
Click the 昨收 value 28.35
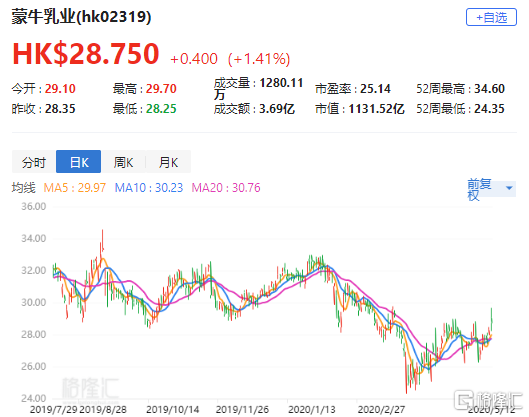(x=60, y=109)
